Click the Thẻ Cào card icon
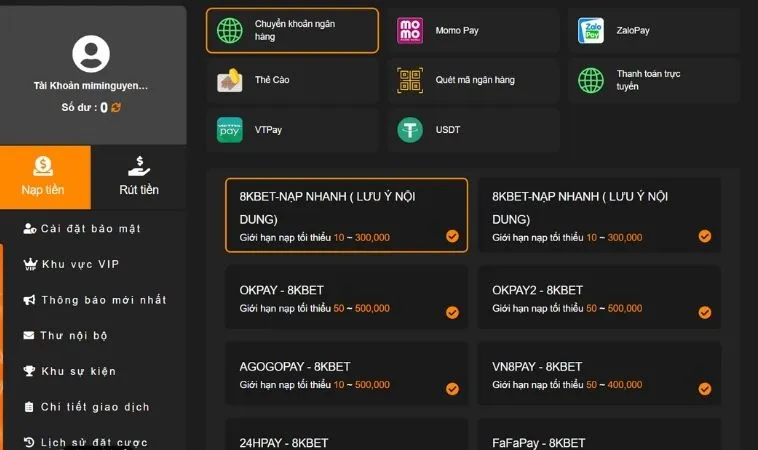The height and width of the screenshot is (450, 758). (230, 80)
